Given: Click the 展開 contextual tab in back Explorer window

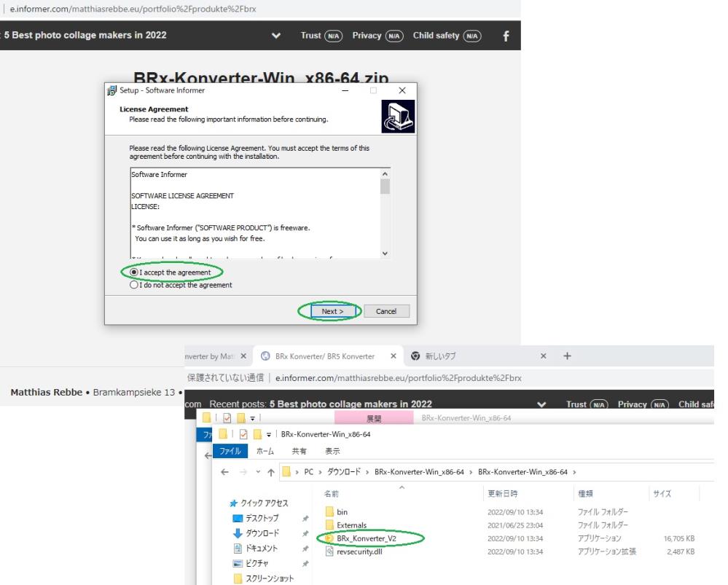Looking at the screenshot, I should coord(374,418).
